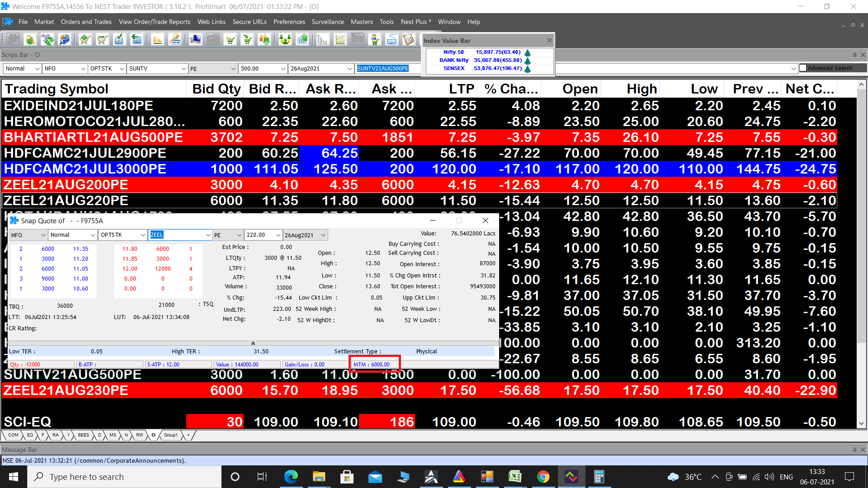Switch to the EQ market watch tab

pos(30,435)
